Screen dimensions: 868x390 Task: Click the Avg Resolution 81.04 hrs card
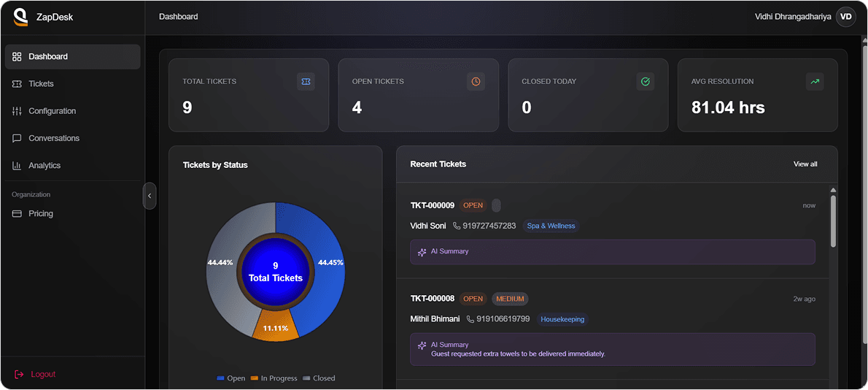(758, 95)
